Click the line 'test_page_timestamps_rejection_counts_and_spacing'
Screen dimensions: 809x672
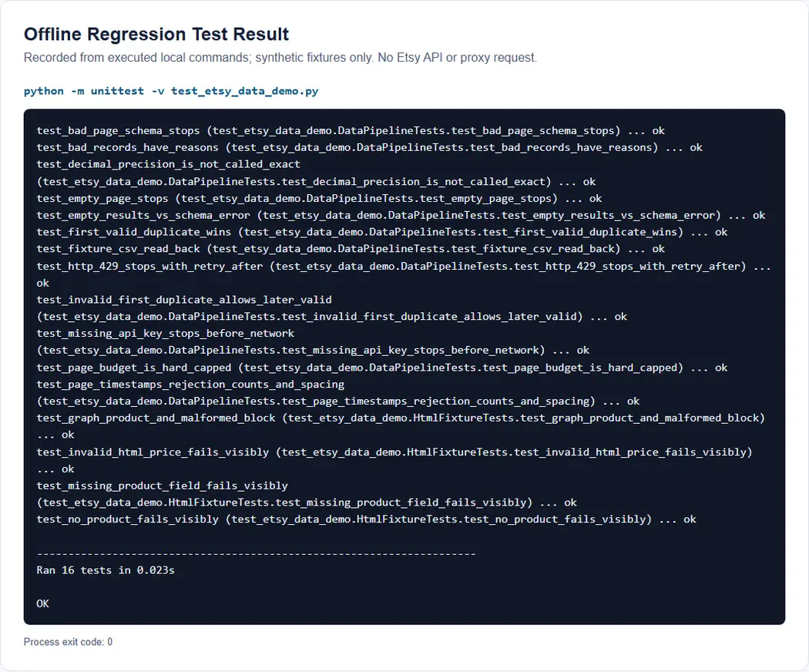(x=190, y=384)
